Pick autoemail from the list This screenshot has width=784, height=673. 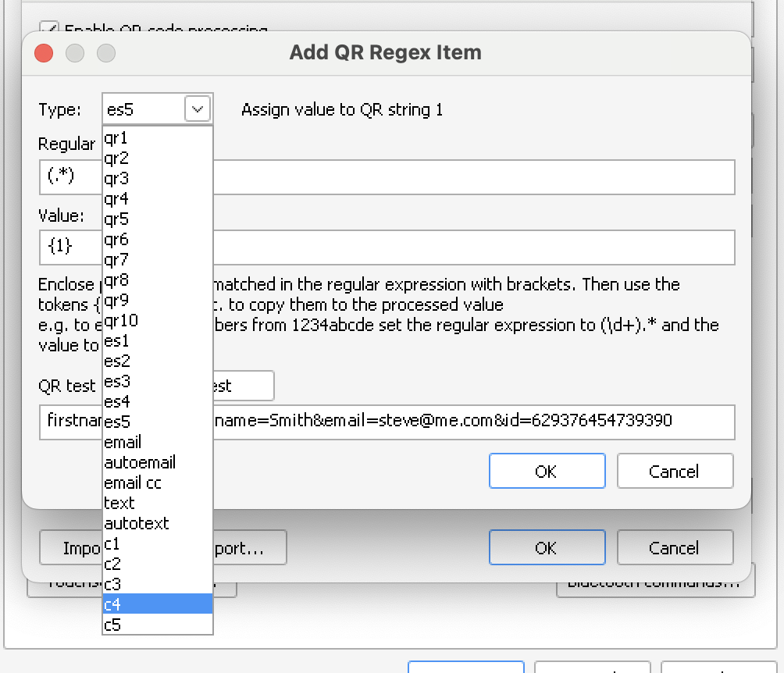140,463
